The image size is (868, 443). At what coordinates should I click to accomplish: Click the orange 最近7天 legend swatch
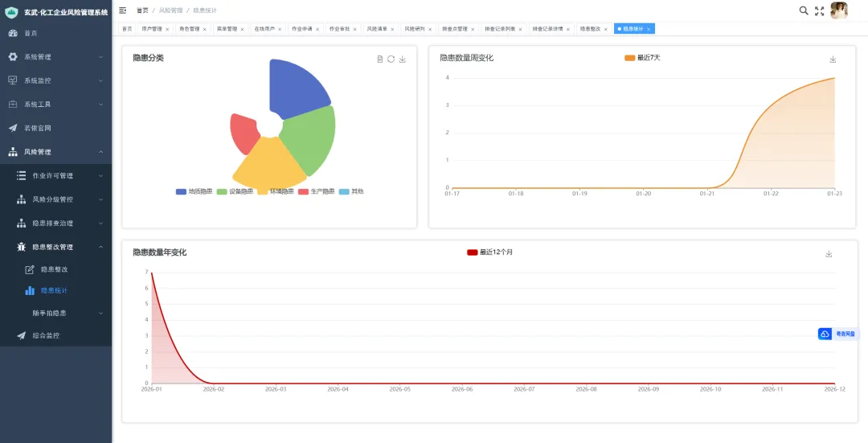coord(629,58)
